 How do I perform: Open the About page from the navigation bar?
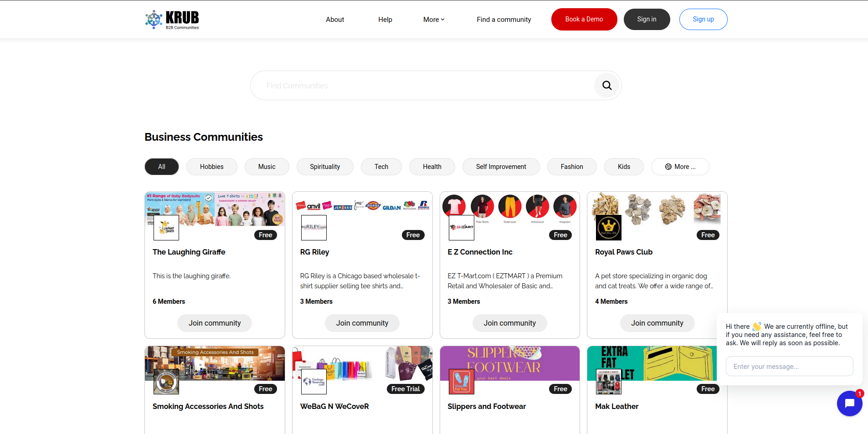(x=335, y=20)
